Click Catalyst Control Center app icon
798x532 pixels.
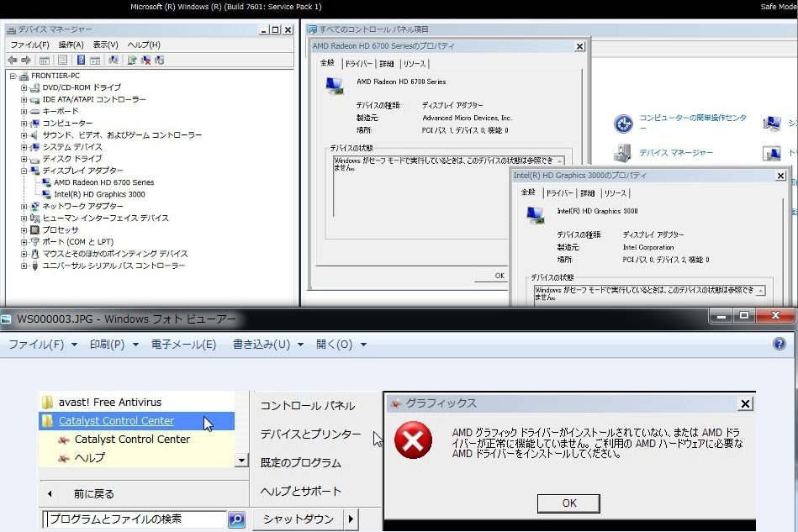click(64, 440)
